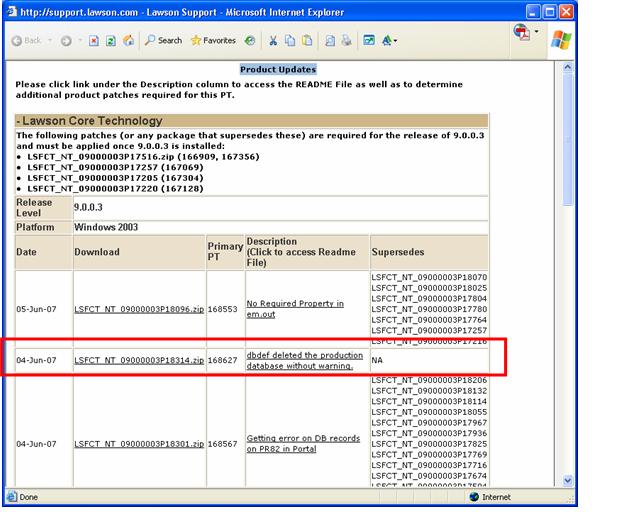Expand the Back button history dropdown
The image size is (640, 512).
point(48,40)
